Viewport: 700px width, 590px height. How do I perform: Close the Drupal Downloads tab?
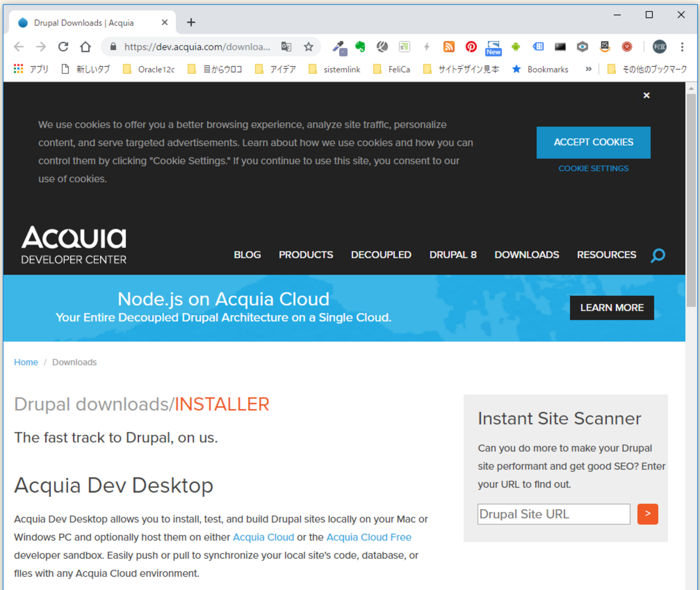pyautogui.click(x=165, y=23)
